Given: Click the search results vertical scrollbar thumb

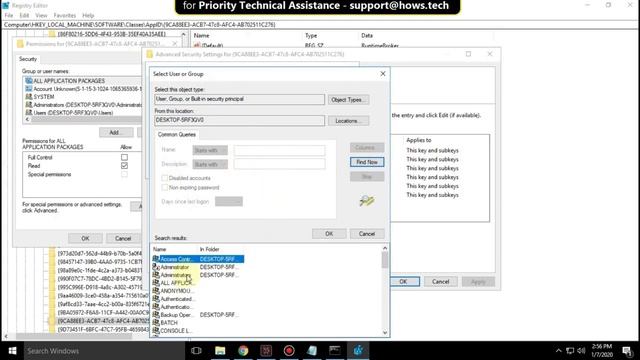Looking at the screenshot, I should 385,260.
